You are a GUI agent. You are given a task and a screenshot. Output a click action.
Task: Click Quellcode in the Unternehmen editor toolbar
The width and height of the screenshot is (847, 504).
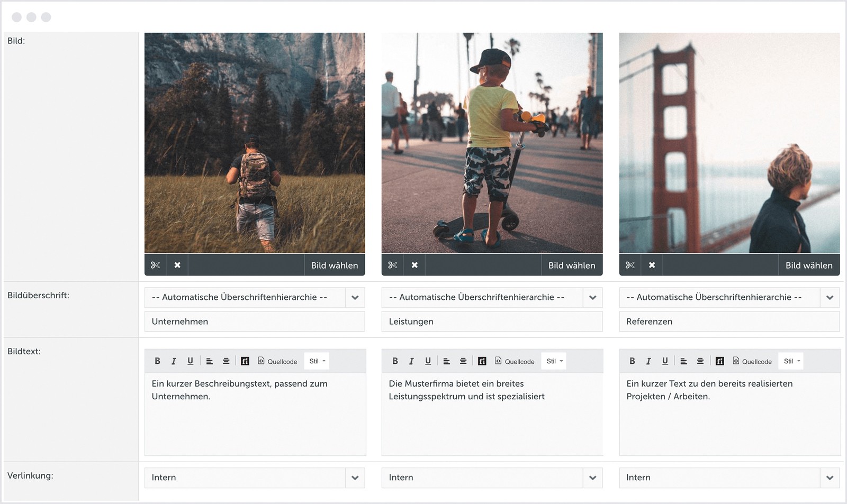(277, 361)
